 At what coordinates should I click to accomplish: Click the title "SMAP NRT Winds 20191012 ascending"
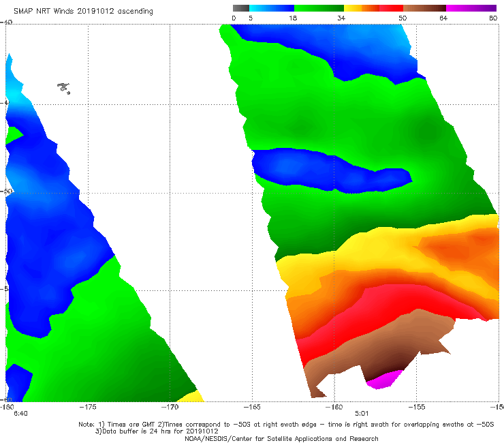pyautogui.click(x=83, y=12)
